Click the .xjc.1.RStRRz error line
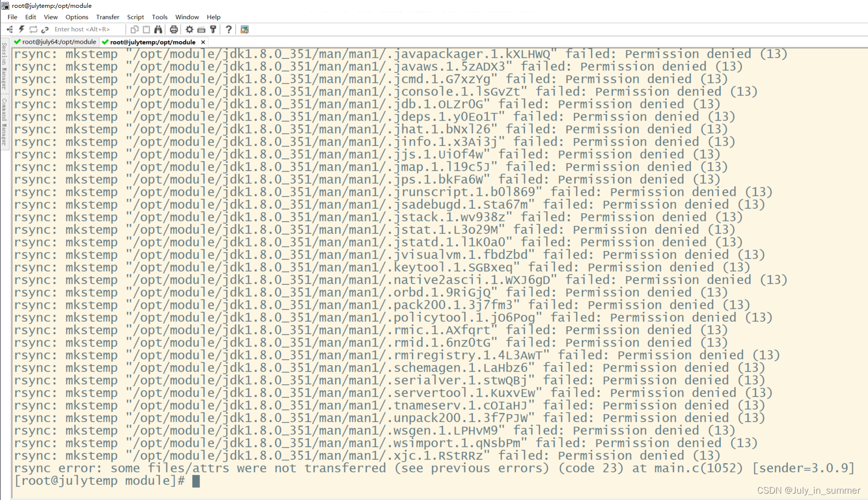 pos(367,456)
